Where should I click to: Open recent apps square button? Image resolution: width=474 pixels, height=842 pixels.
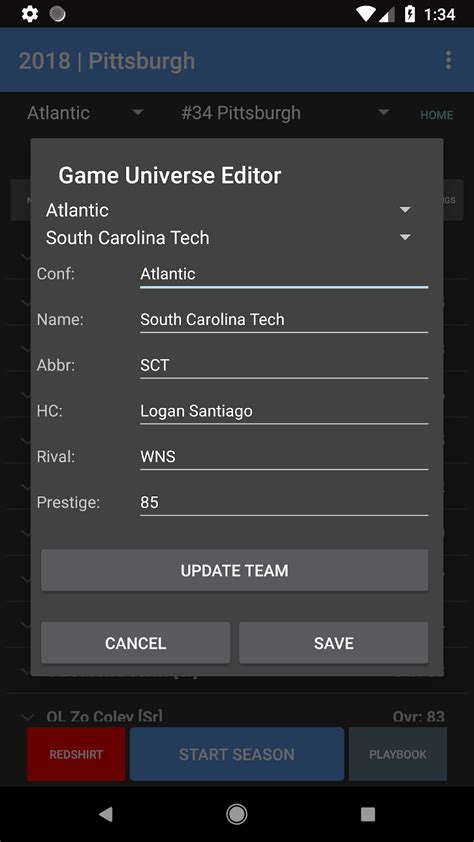pyautogui.click(x=368, y=814)
